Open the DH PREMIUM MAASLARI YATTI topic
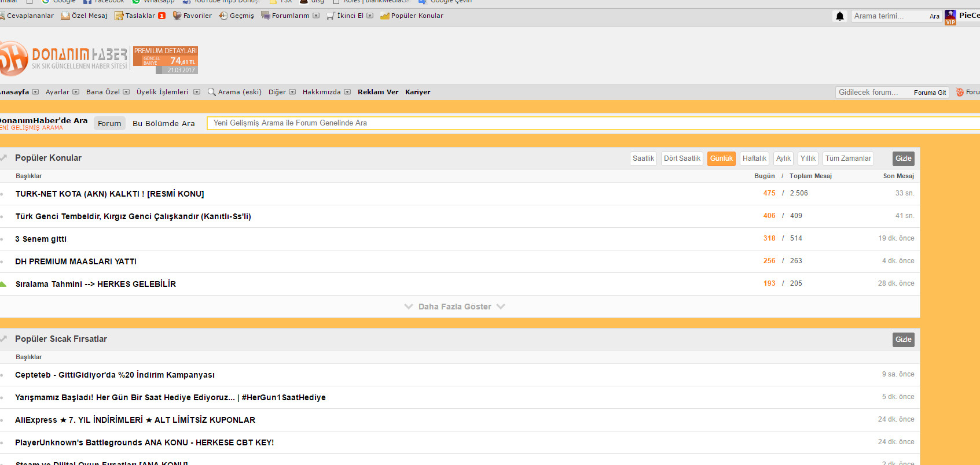Image resolution: width=980 pixels, height=465 pixels. click(76, 261)
